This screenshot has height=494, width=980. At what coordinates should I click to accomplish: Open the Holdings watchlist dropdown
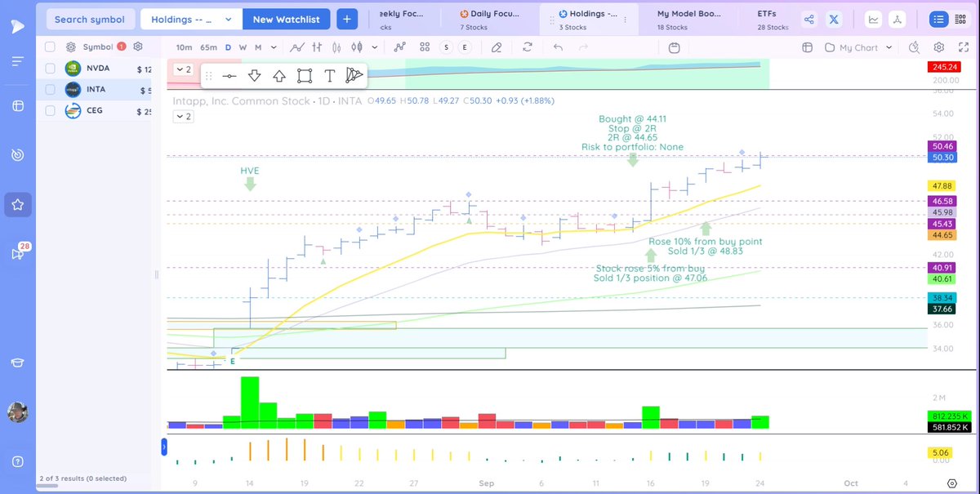click(190, 19)
